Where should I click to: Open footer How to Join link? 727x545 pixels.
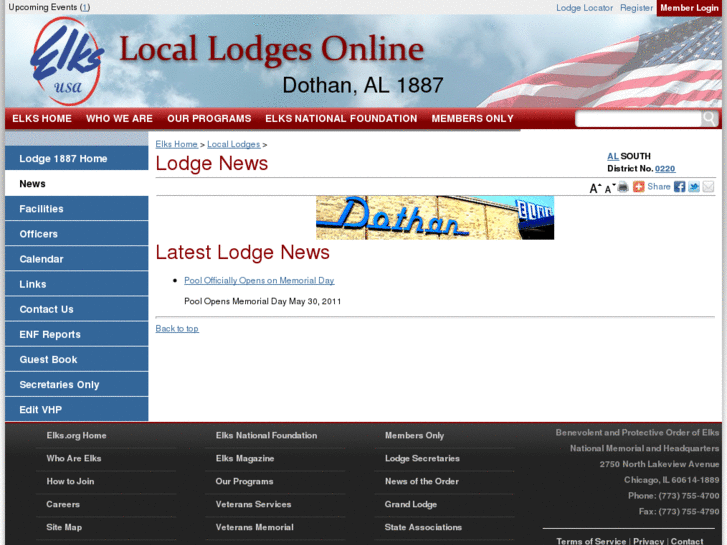(x=70, y=481)
